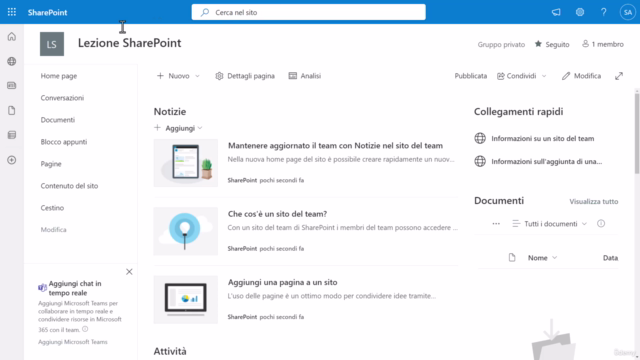Screen dimensions: 640x360
Task: Expand the Nome column header dropdown
Action: click(542, 258)
